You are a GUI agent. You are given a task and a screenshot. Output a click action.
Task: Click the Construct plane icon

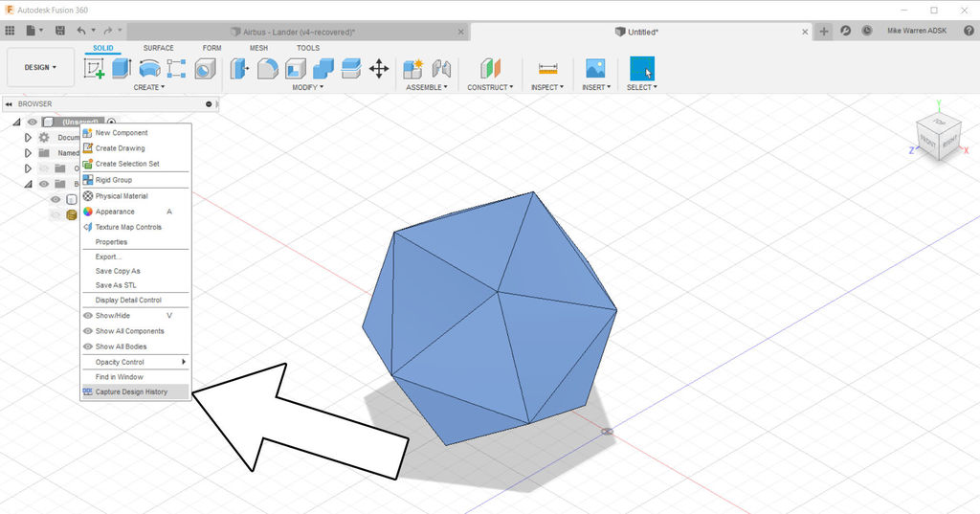tap(490, 68)
